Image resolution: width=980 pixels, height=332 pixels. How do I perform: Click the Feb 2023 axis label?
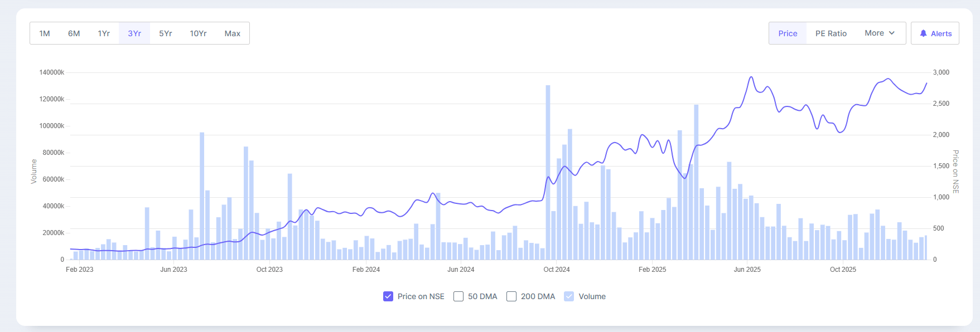tap(80, 270)
